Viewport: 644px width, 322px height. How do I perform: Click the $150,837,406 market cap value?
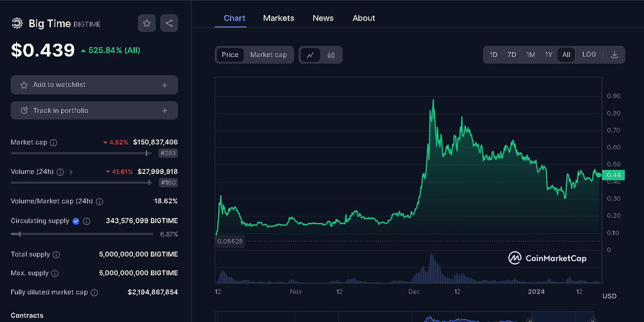[x=155, y=142]
